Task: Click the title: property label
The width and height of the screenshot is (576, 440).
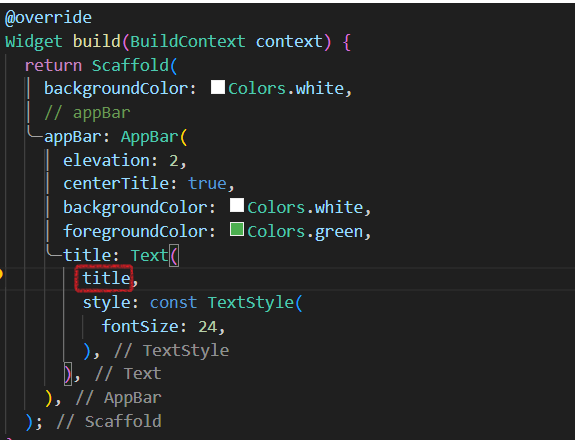Action: (91, 255)
